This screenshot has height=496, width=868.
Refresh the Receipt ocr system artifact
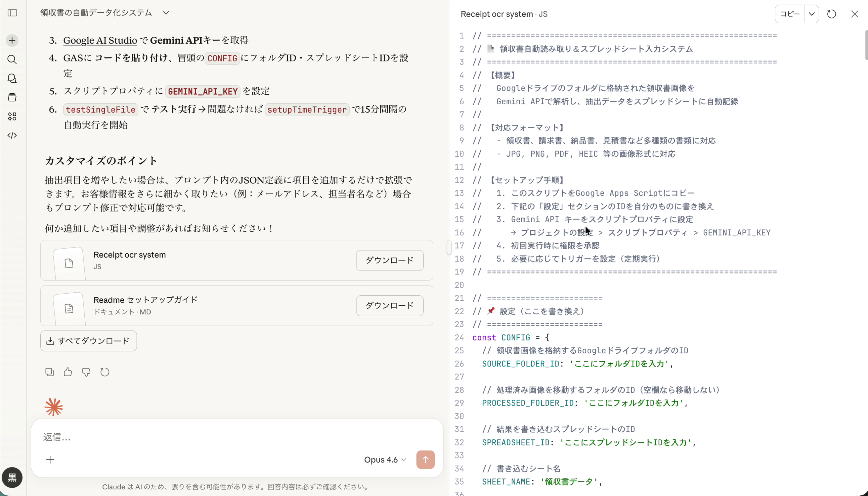point(832,14)
